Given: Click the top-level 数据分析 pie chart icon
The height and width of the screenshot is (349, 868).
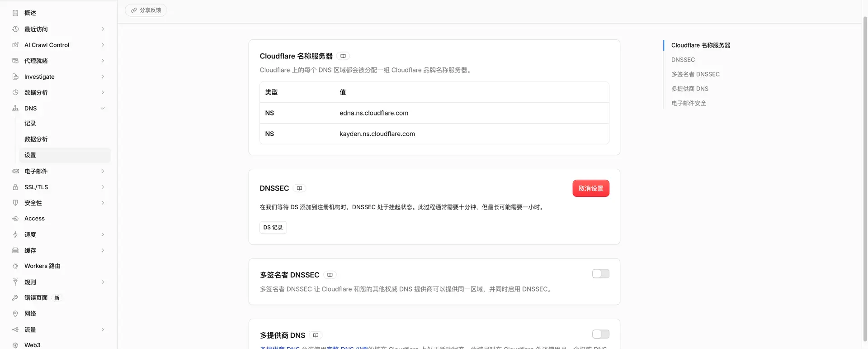Looking at the screenshot, I should pos(15,92).
